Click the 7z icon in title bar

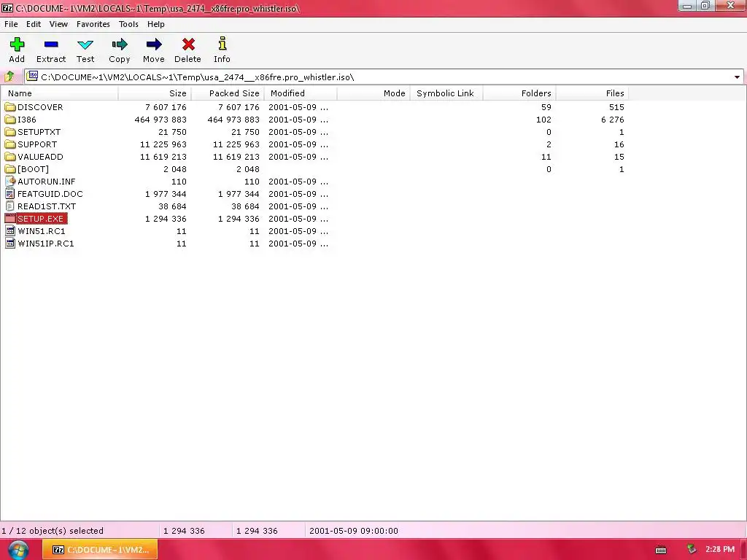pyautogui.click(x=7, y=8)
